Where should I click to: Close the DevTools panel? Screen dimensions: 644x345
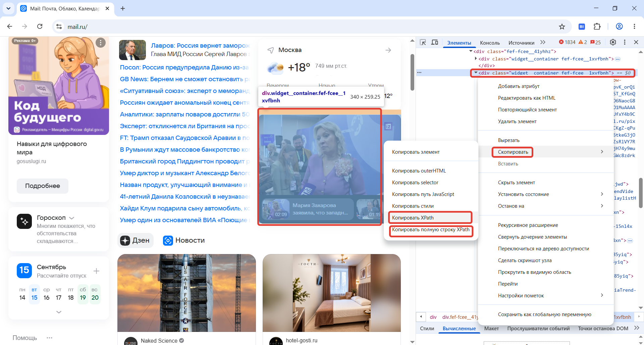tap(636, 42)
